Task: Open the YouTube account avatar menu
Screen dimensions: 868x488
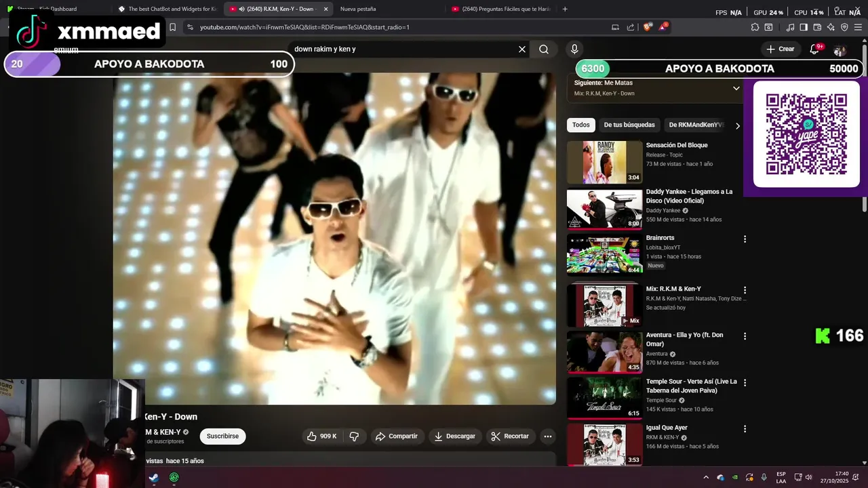Action: point(840,49)
